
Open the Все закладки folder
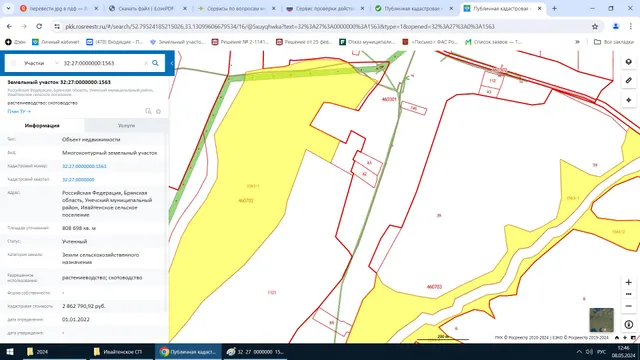pos(614,42)
